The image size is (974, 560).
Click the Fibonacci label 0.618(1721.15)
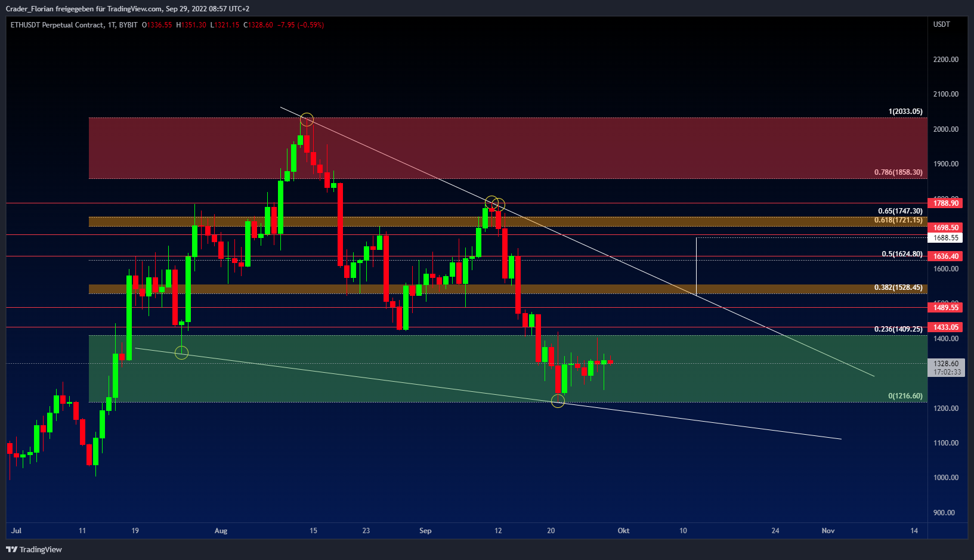[898, 220]
